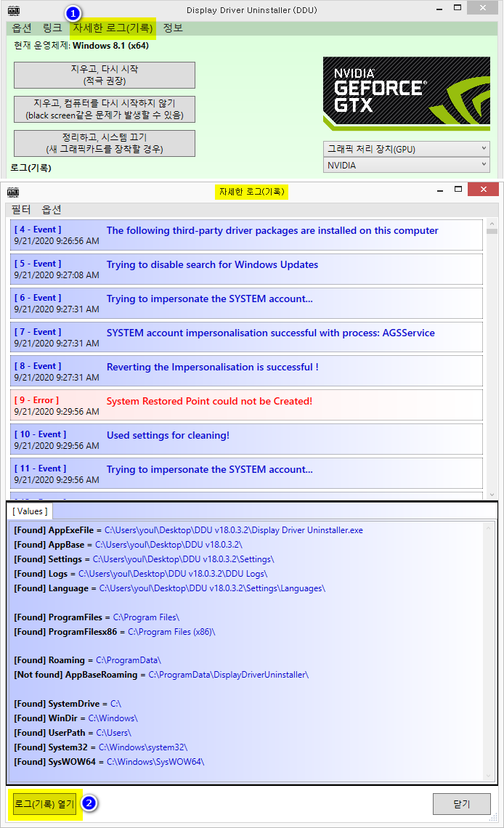Click the log window resize grip
The image size is (504, 828).
click(x=493, y=818)
